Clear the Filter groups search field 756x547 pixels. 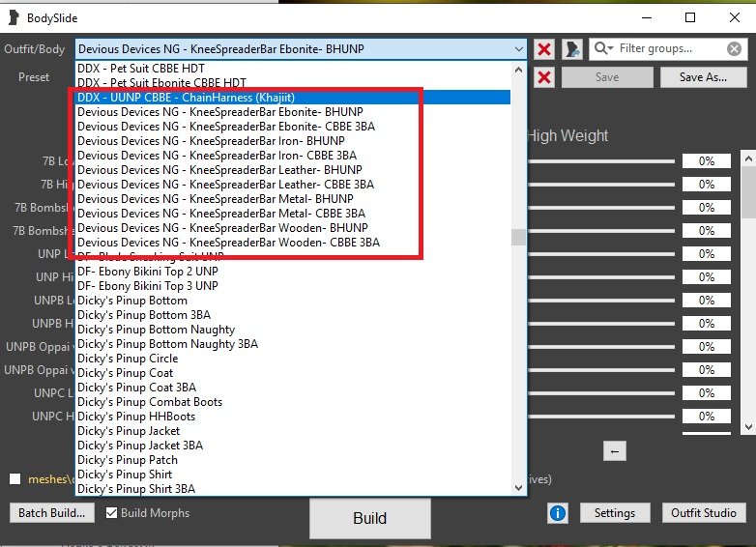coord(736,48)
